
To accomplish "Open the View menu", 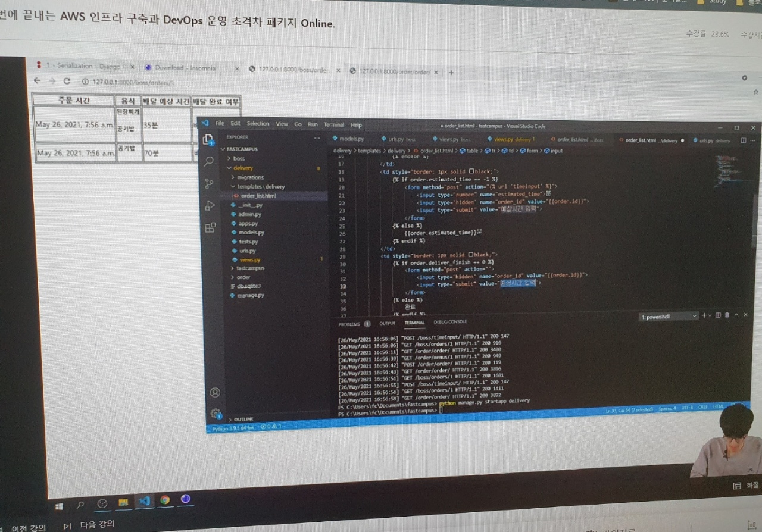I will coord(282,124).
